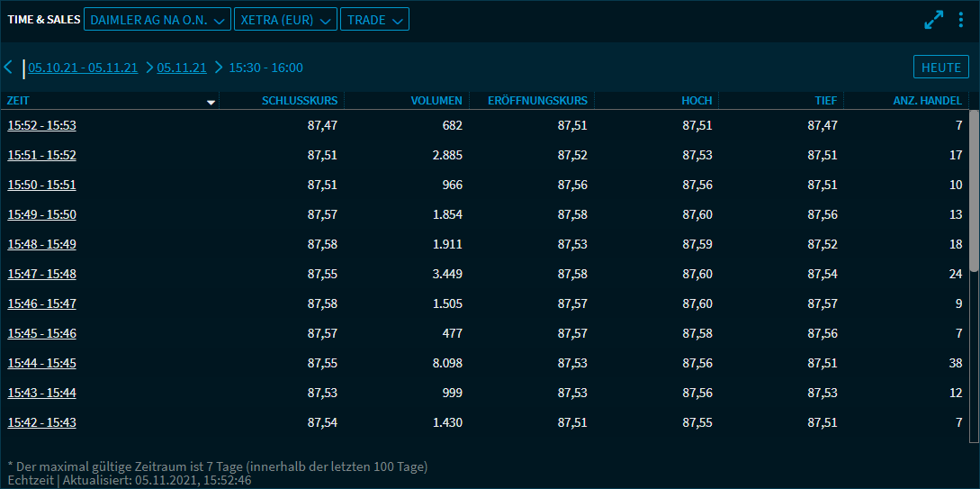980x489 pixels.
Task: Expand the XETRA (EUR) exchange dropdown
Action: tap(284, 20)
